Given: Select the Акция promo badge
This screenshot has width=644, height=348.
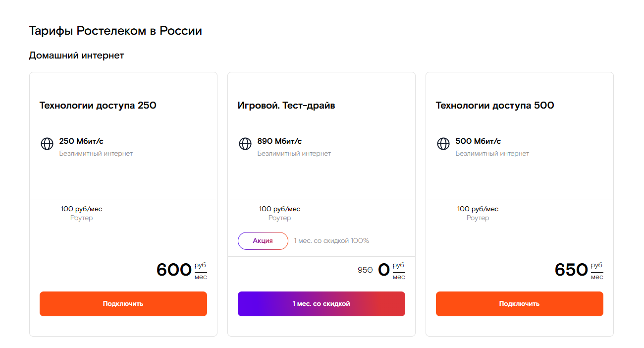Looking at the screenshot, I should click(x=263, y=241).
